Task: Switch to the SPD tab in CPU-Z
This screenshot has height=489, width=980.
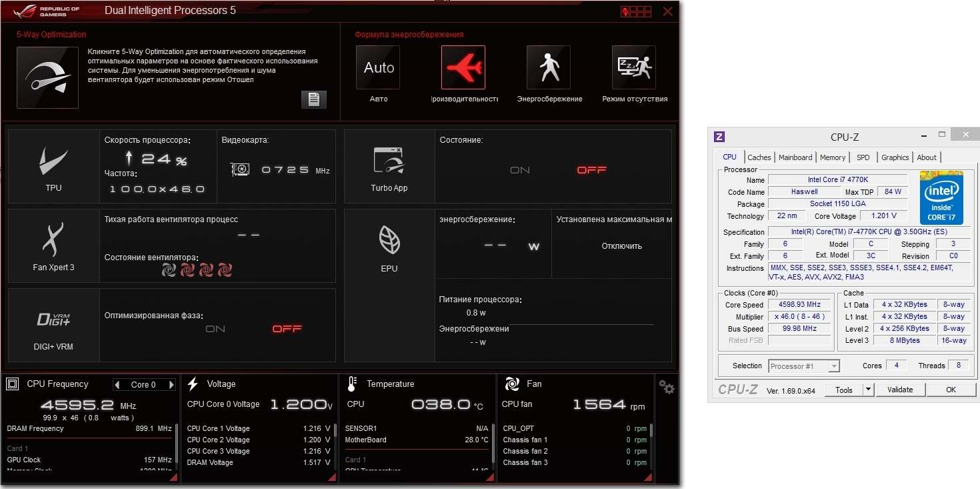Action: [x=863, y=157]
